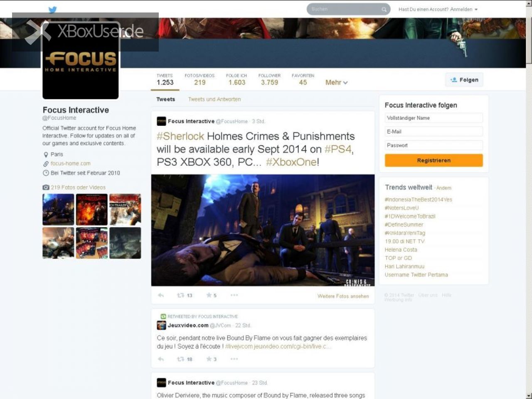Click Weitere Fotos ansehen link
532x399 pixels.
[343, 296]
